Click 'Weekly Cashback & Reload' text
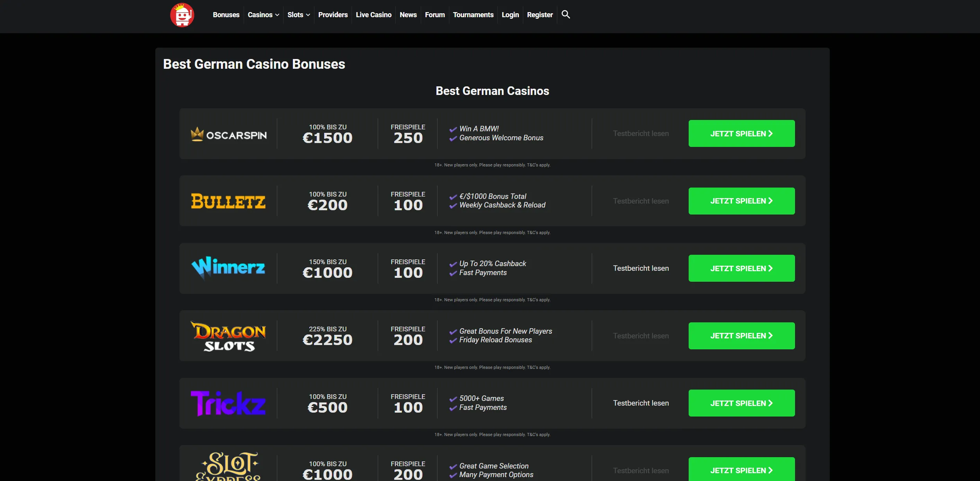Viewport: 980px width, 481px height. [502, 205]
